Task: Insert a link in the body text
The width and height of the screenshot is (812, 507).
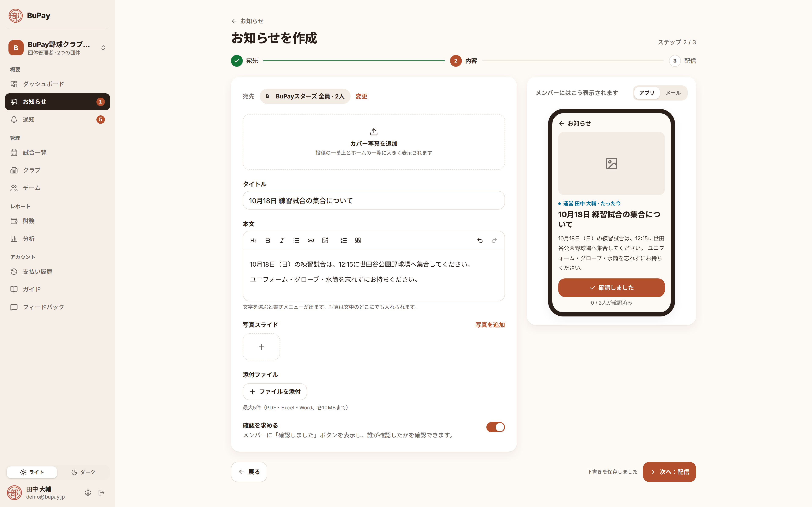Action: (311, 240)
